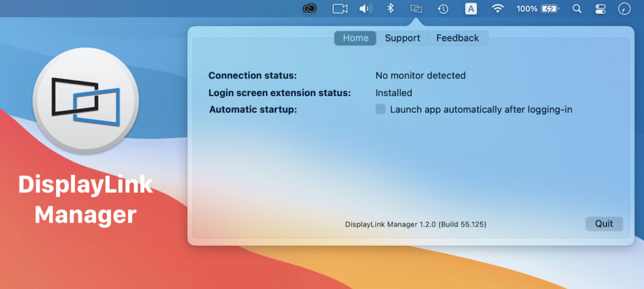The width and height of the screenshot is (644, 289).
Task: Open the volume control in the menu bar
Action: point(365,9)
